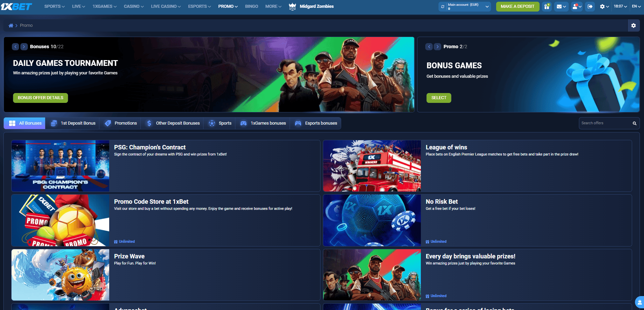
Task: Click the Midgard Zombies skull icon
Action: coord(292,6)
